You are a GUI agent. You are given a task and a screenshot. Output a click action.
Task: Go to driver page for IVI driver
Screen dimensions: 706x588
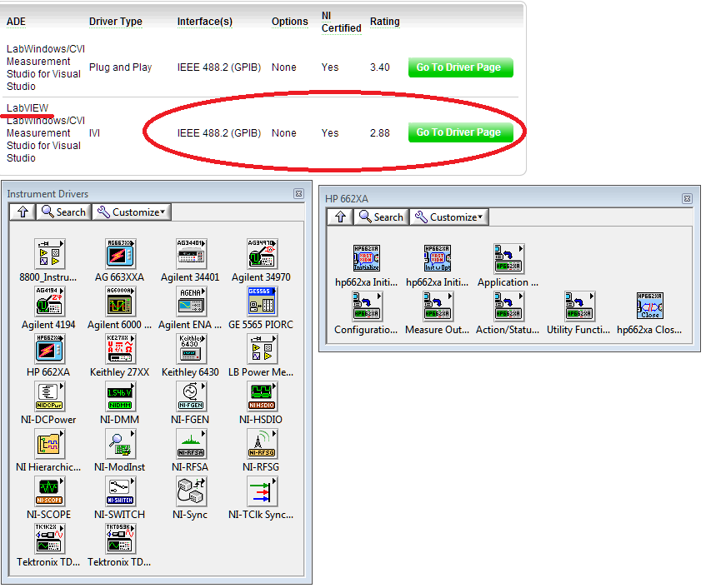tap(461, 132)
